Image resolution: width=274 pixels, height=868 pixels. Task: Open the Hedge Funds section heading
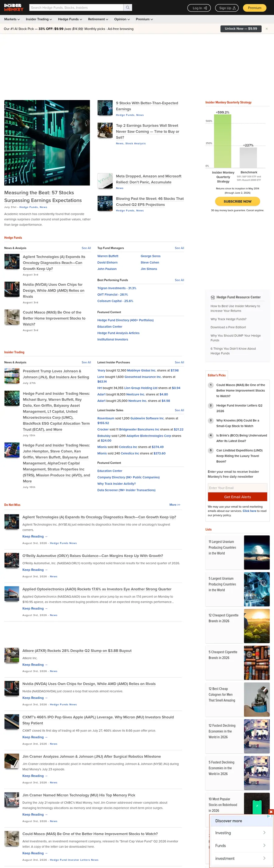pos(13,237)
